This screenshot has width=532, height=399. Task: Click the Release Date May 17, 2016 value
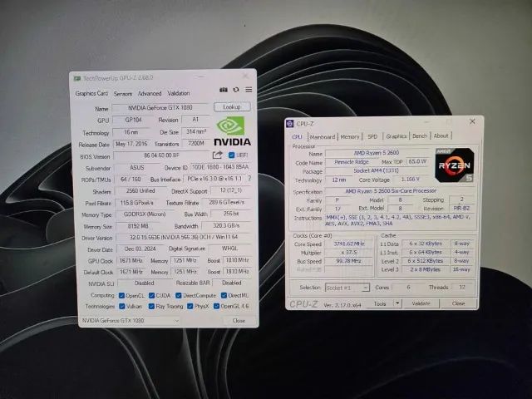coord(131,144)
